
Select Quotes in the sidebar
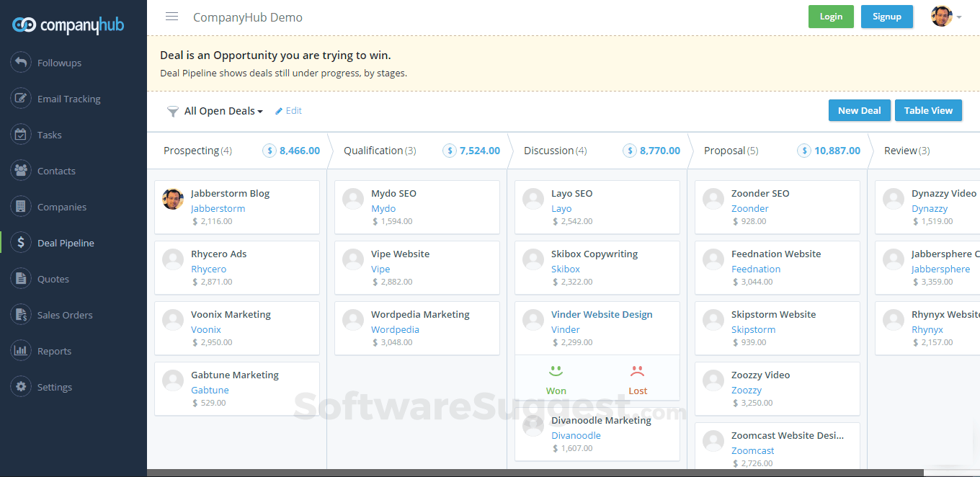click(53, 279)
